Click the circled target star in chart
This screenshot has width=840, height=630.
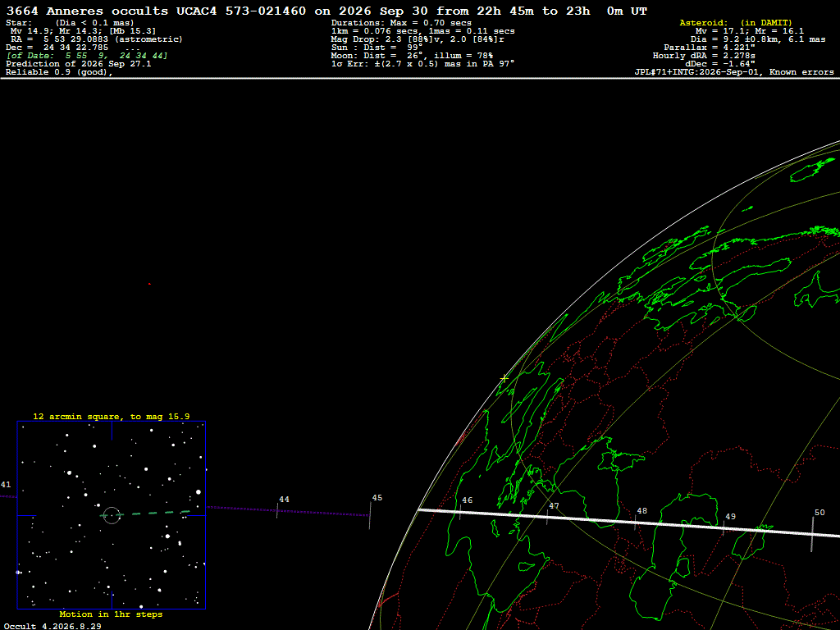112,515
